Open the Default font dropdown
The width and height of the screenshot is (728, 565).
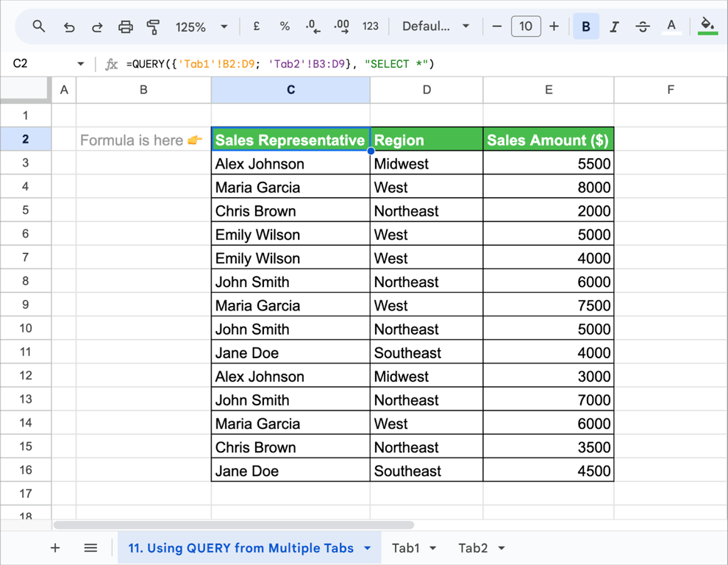click(x=436, y=26)
